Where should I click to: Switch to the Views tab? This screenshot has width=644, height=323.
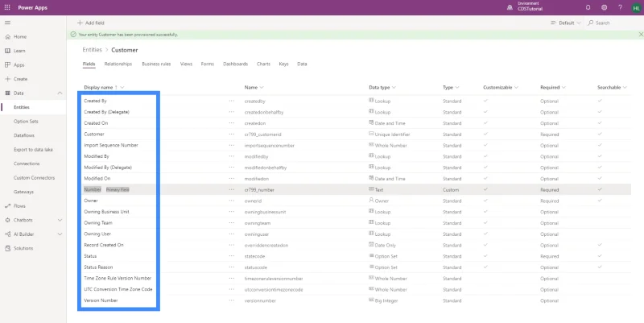(186, 64)
